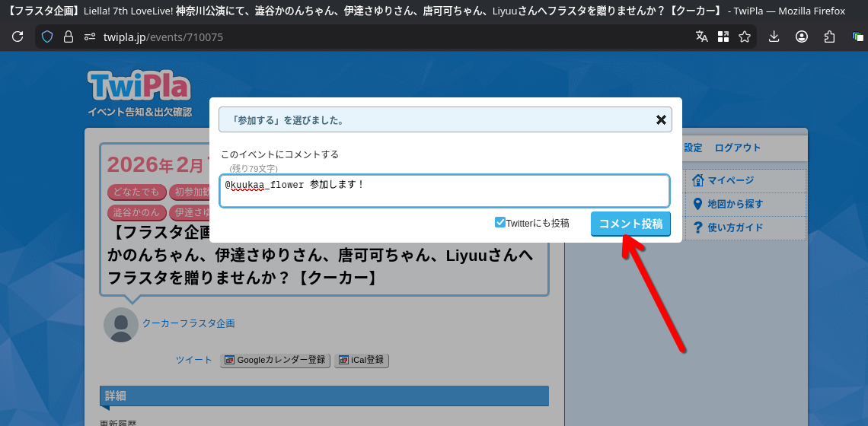Open the 使い方ガイド link text

736,227
